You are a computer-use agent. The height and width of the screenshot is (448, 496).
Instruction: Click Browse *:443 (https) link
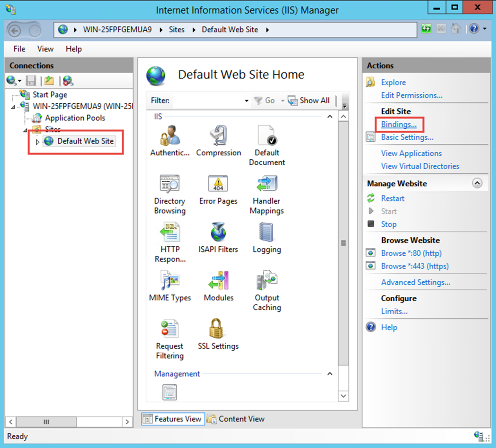(415, 266)
